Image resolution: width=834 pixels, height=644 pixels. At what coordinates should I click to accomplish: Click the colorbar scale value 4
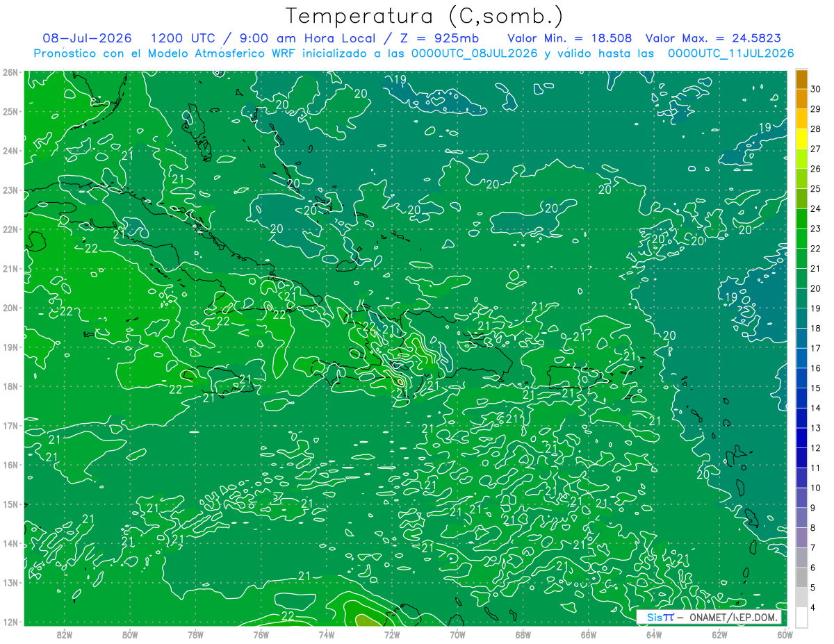tap(814, 607)
